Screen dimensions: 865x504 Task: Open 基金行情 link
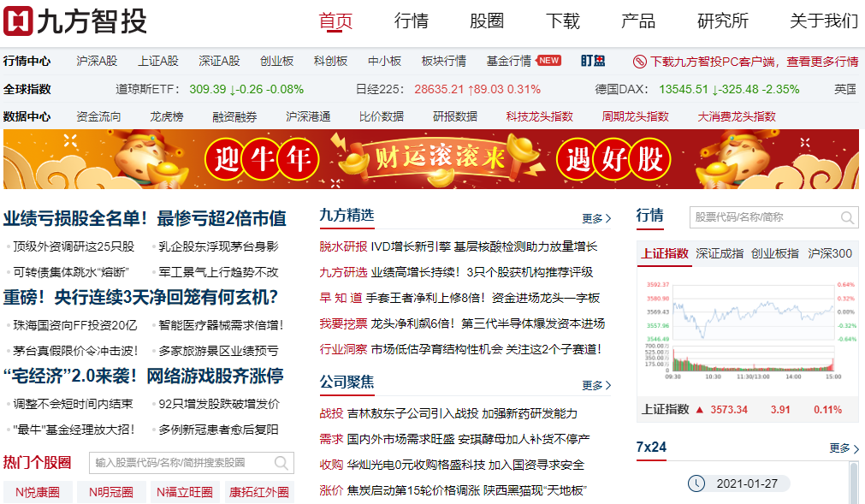pos(508,62)
